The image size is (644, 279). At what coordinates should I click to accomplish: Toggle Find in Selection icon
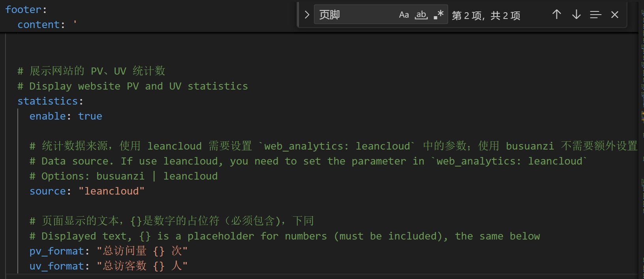tap(595, 15)
